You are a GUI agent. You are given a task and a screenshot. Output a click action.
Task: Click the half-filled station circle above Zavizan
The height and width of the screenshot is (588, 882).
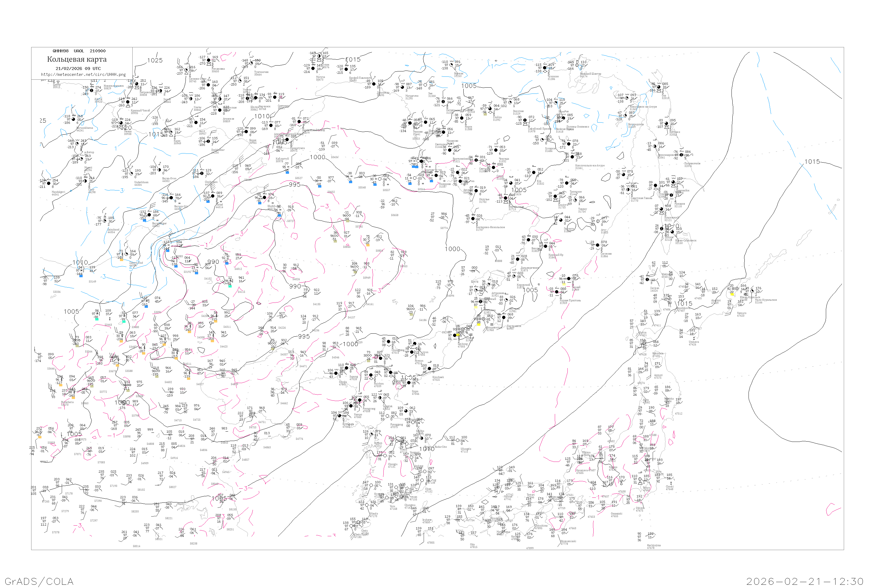coord(648,279)
